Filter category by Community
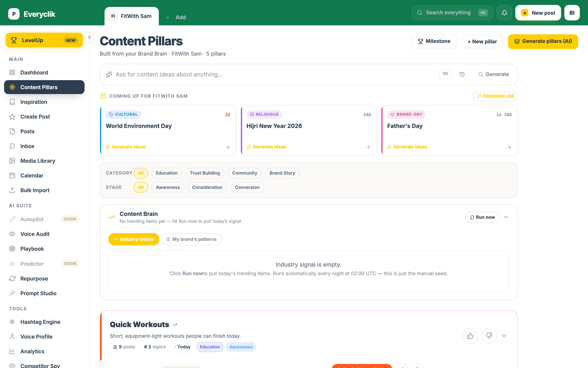The image size is (588, 368). 244,173
